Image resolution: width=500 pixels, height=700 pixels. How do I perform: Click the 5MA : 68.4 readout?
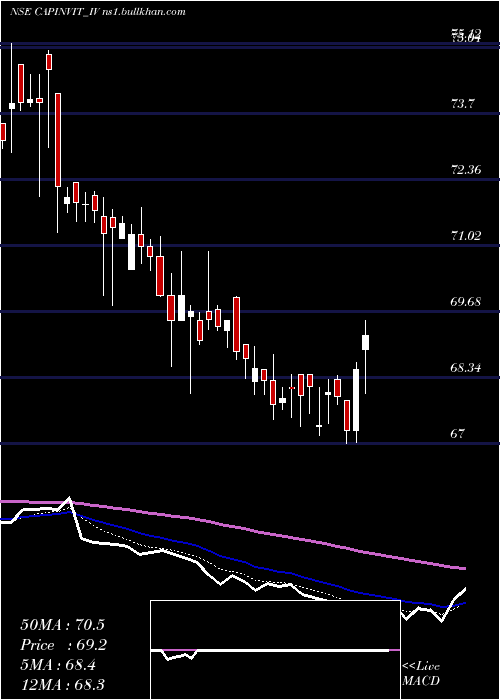click(59, 665)
